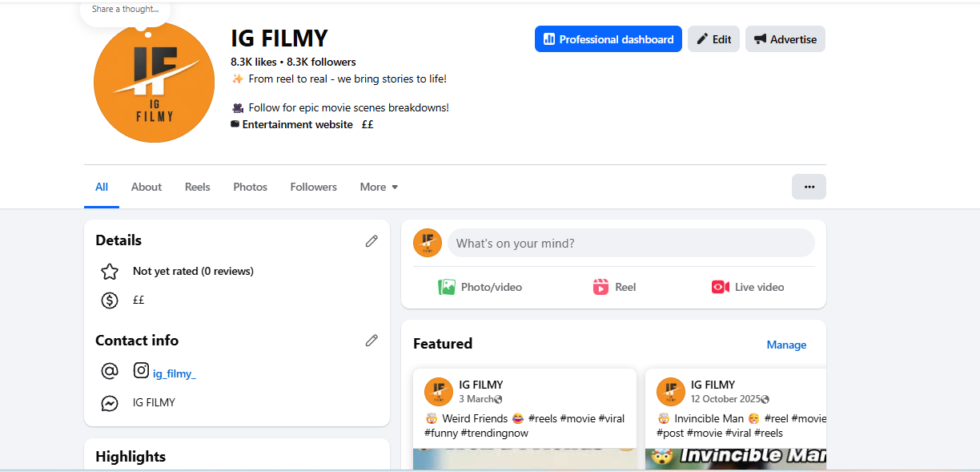Open the 3 March post timestamp
980x472 pixels.
click(x=476, y=399)
